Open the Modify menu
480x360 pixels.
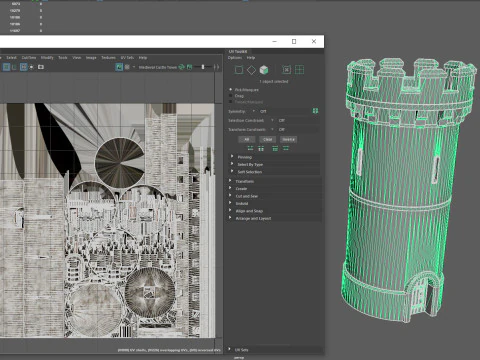pos(47,58)
